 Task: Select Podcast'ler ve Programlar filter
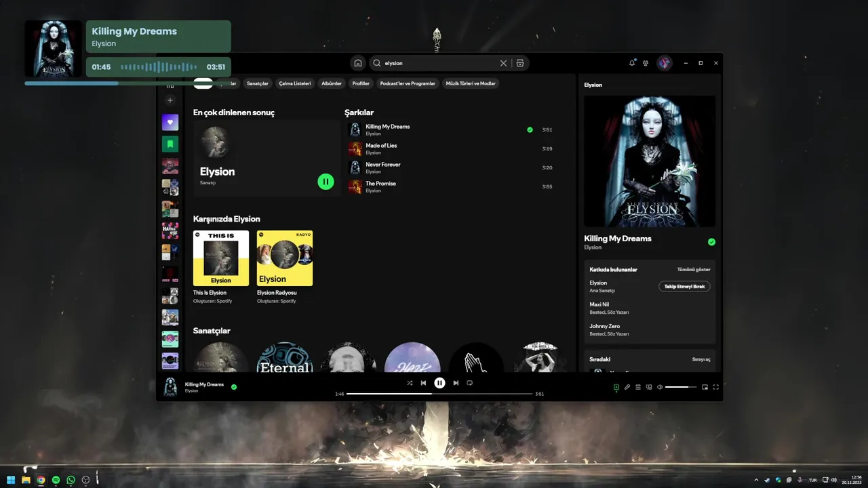click(408, 83)
